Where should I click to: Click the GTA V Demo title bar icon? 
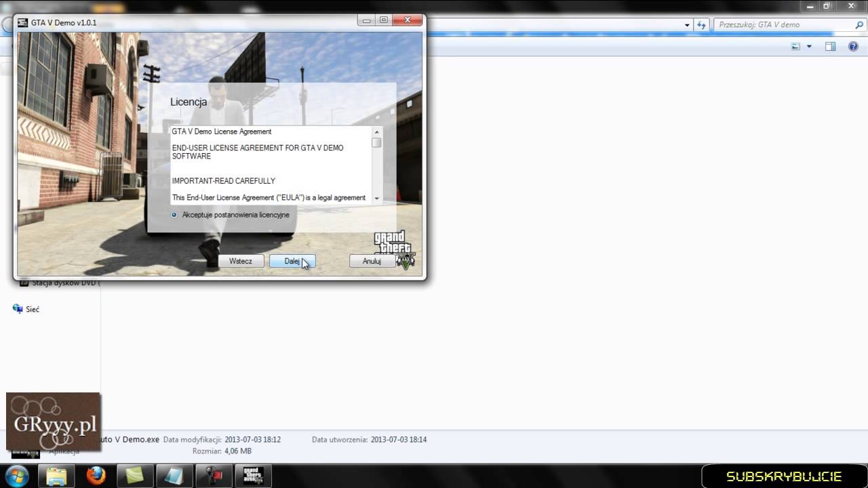(22, 22)
